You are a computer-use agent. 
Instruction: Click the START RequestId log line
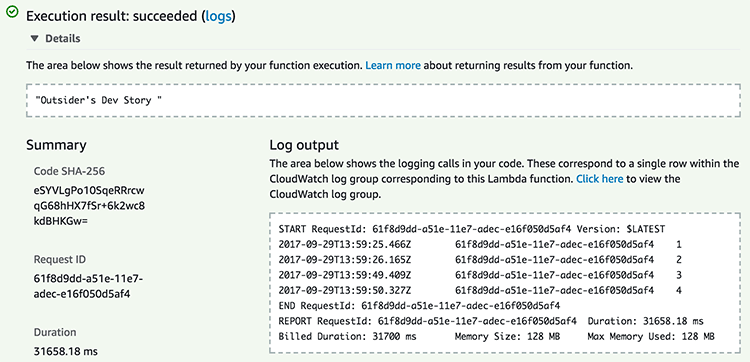pos(472,229)
